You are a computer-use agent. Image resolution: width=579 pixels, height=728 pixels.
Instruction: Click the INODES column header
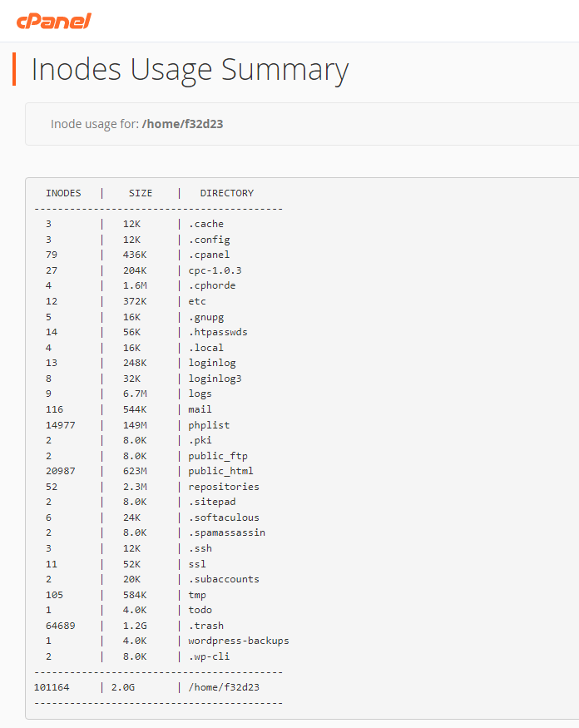(x=63, y=193)
